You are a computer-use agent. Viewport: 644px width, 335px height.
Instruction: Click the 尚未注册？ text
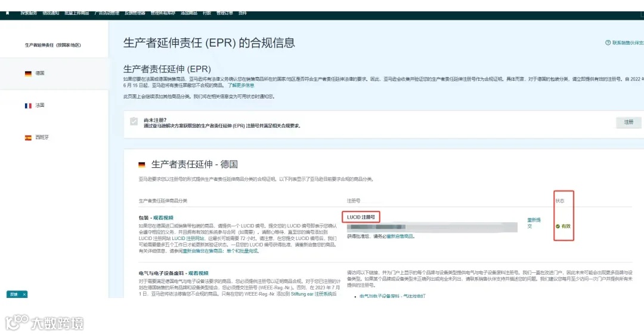click(x=155, y=120)
